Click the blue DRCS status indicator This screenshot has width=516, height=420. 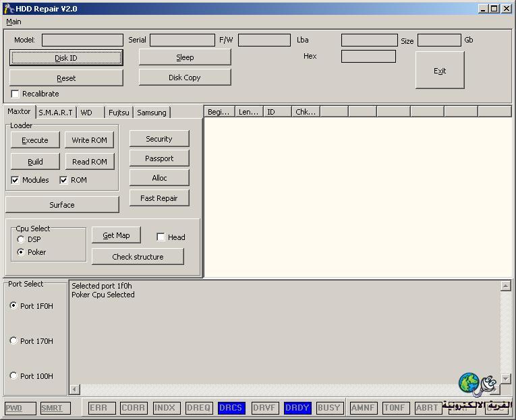(x=231, y=408)
